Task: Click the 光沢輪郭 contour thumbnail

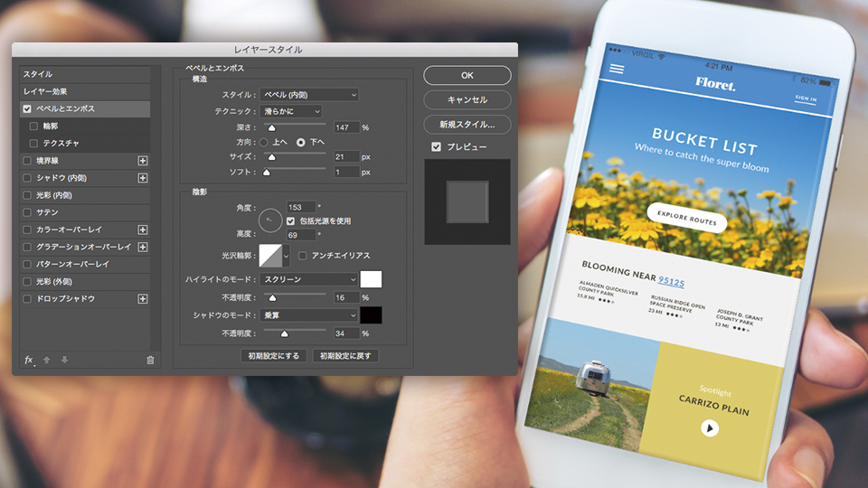Action: point(270,256)
